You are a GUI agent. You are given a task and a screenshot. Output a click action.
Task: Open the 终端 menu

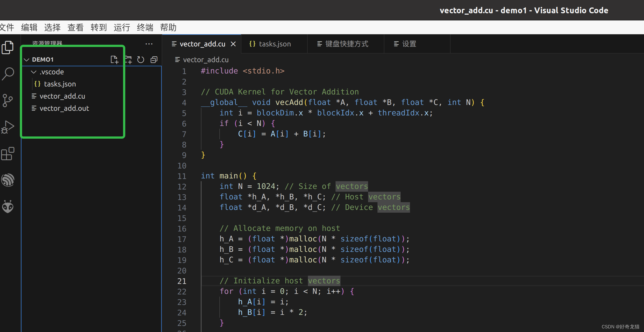click(145, 27)
